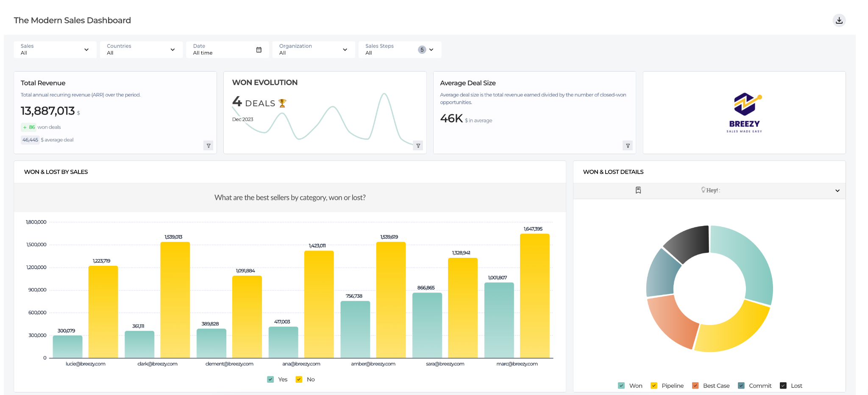The width and height of the screenshot is (868, 395).
Task: Click the lightbulb Hey! icon
Action: click(703, 190)
